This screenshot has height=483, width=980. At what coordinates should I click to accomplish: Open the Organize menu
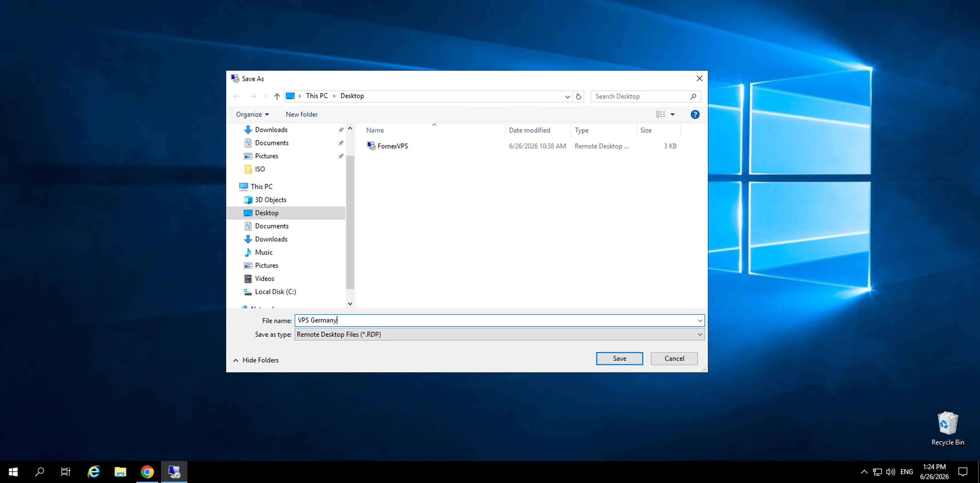point(252,114)
